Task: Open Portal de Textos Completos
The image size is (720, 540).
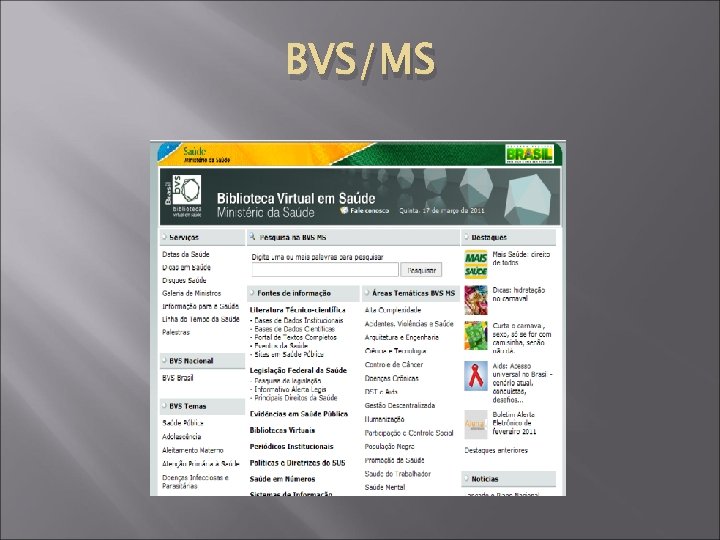Action: [295, 337]
